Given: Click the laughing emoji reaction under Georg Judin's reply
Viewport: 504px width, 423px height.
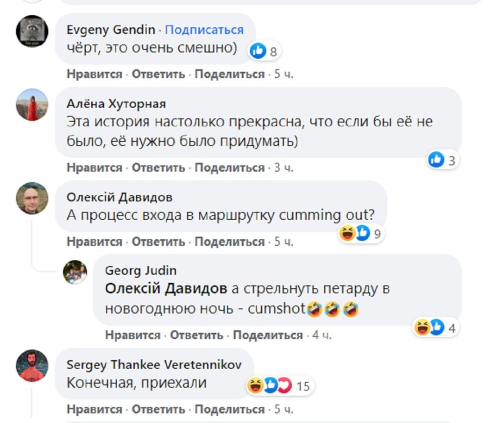Looking at the screenshot, I should pyautogui.click(x=422, y=327).
